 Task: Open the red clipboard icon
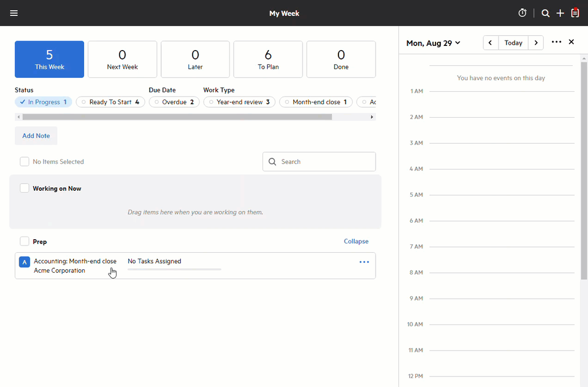575,13
